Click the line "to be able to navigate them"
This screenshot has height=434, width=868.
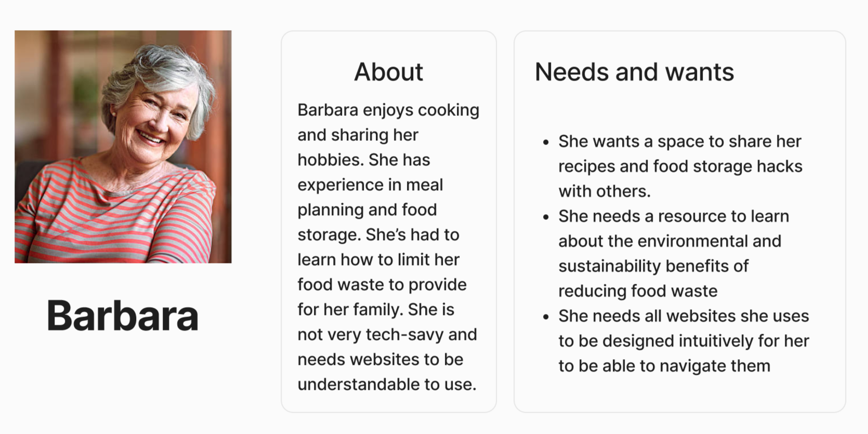664,366
